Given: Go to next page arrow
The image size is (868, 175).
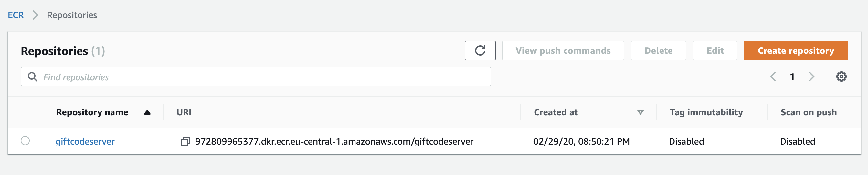Looking at the screenshot, I should [811, 77].
